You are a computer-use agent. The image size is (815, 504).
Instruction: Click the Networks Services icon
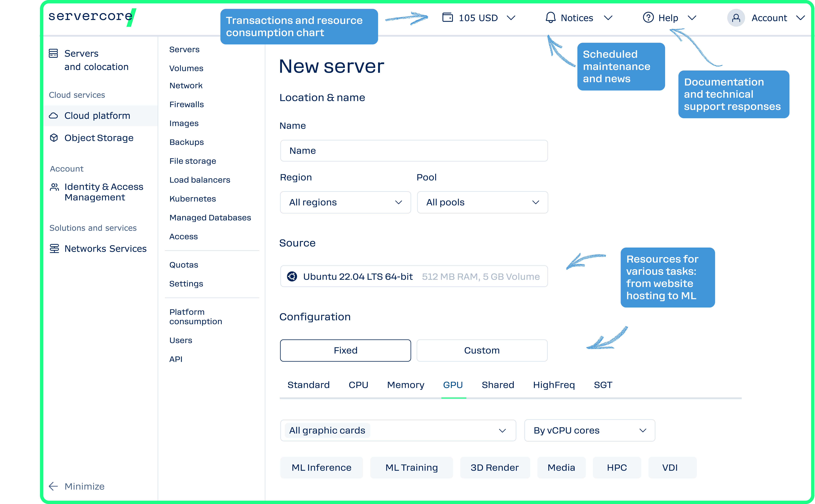(x=54, y=248)
